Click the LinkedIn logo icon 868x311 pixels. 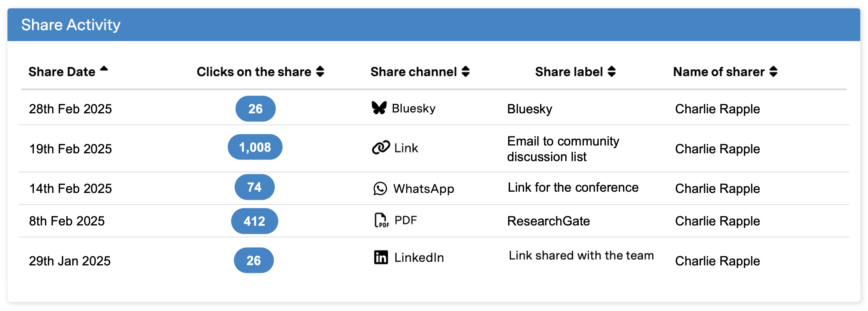tap(381, 257)
